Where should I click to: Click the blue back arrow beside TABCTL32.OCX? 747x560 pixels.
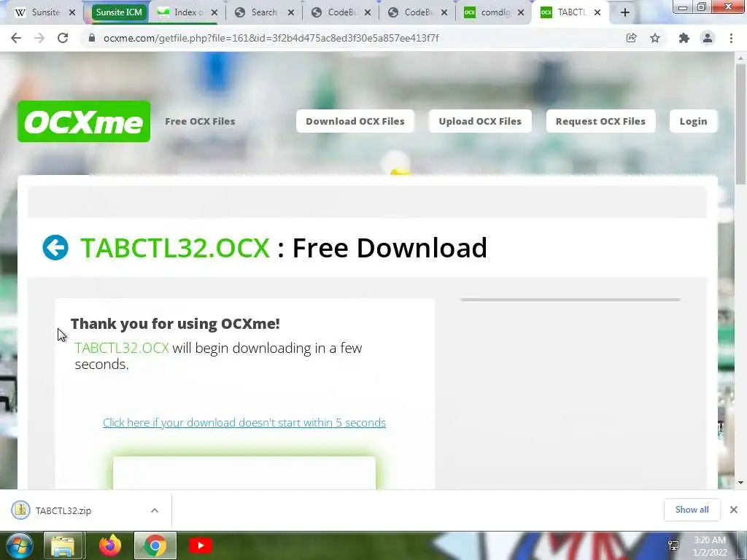point(55,248)
